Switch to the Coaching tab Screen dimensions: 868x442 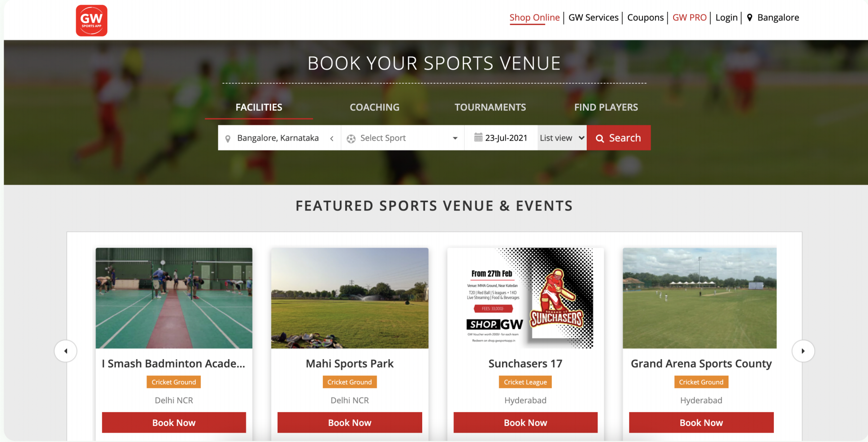tap(374, 107)
